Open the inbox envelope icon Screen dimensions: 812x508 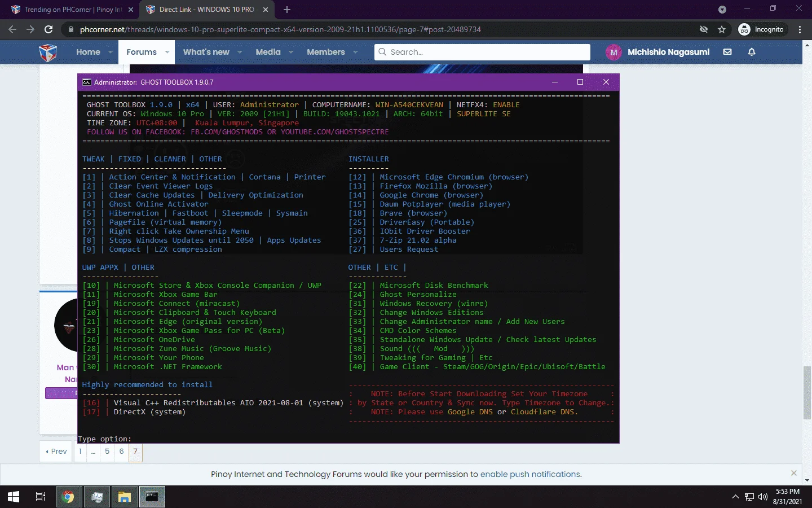(727, 52)
